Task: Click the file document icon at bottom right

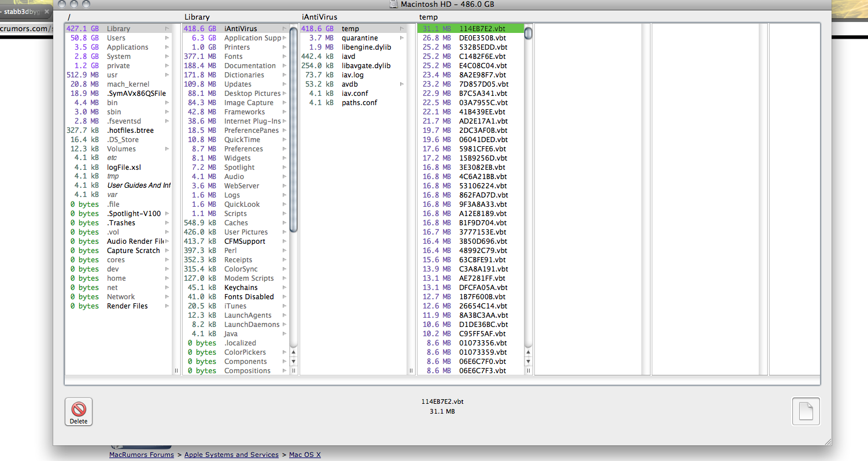Action: click(806, 412)
